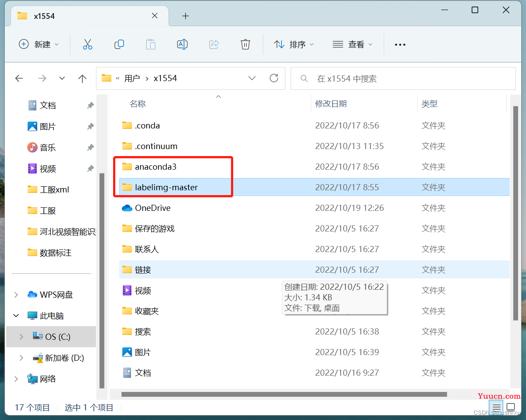The image size is (526, 420).
Task: Expand the 新加卷 (D:) tree node
Action: pyautogui.click(x=21, y=358)
